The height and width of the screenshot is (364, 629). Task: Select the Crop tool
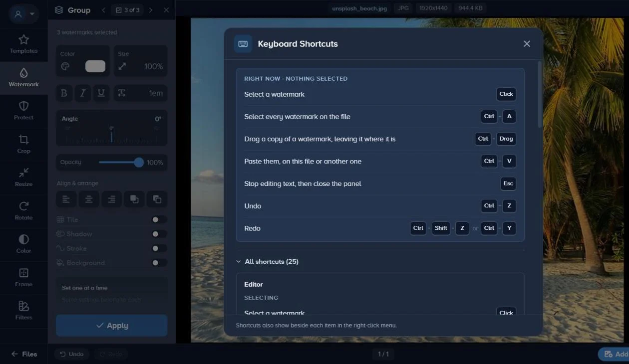[x=23, y=144]
